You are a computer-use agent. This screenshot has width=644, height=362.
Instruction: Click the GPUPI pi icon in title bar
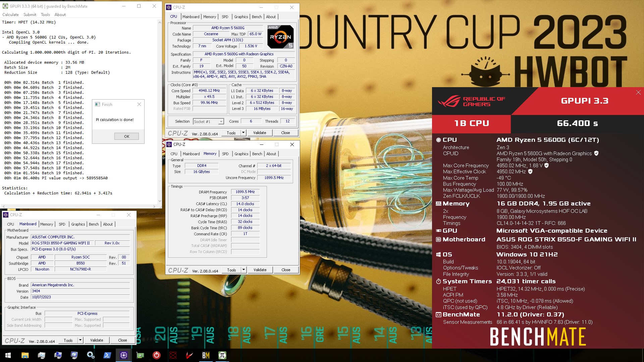click(5, 6)
